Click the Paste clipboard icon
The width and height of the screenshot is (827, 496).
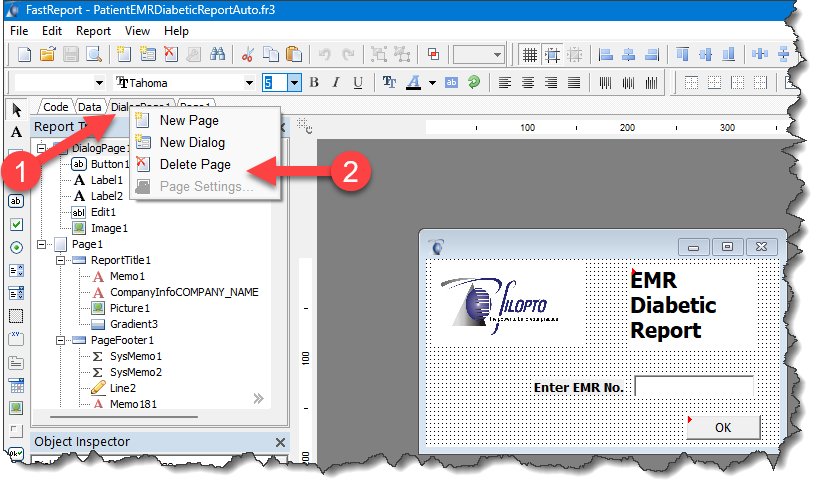[294, 54]
